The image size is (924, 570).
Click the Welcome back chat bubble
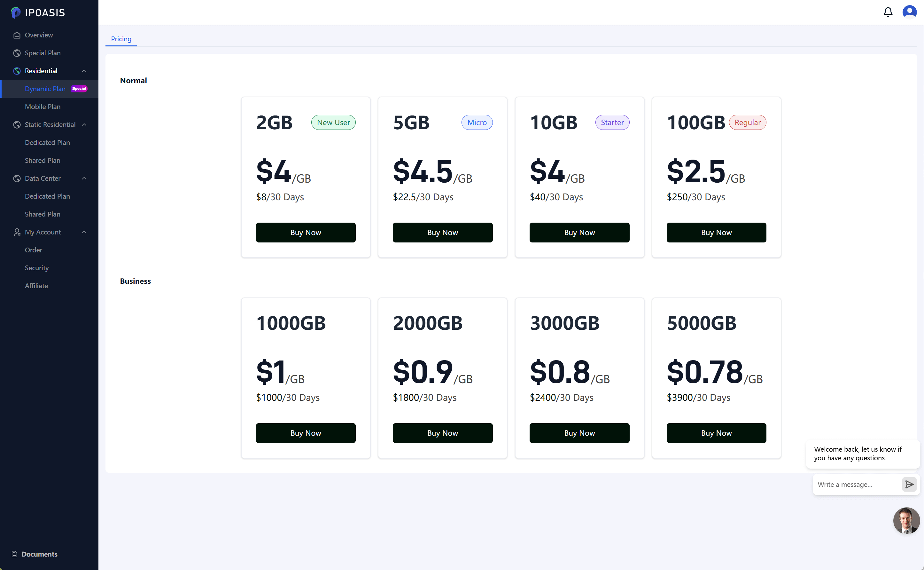[x=862, y=454]
